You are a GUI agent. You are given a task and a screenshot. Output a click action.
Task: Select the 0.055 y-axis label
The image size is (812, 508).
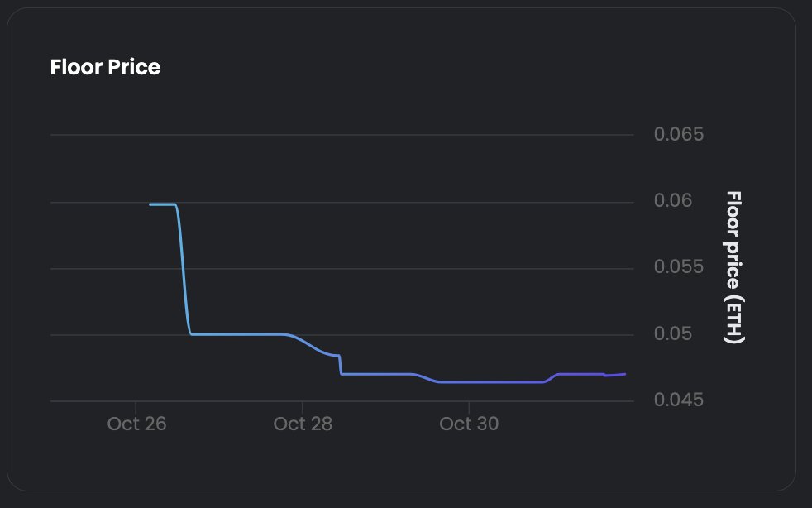click(678, 266)
